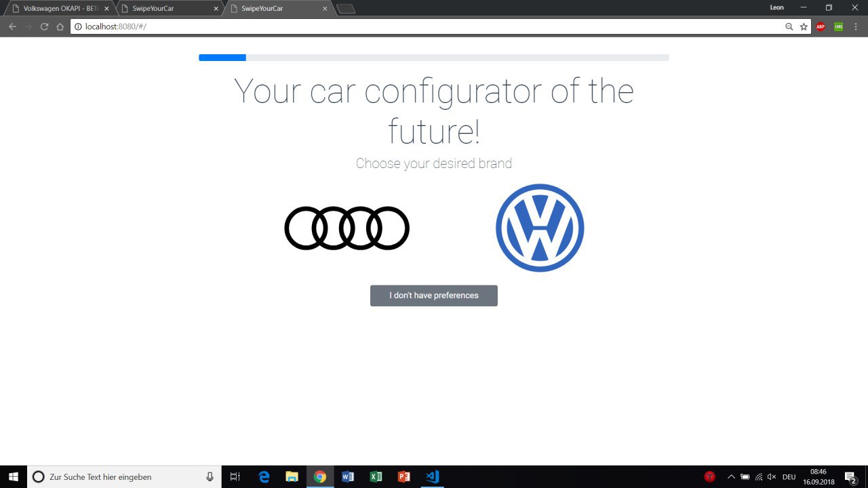
Task: Open the browser home page
Action: coord(60,26)
